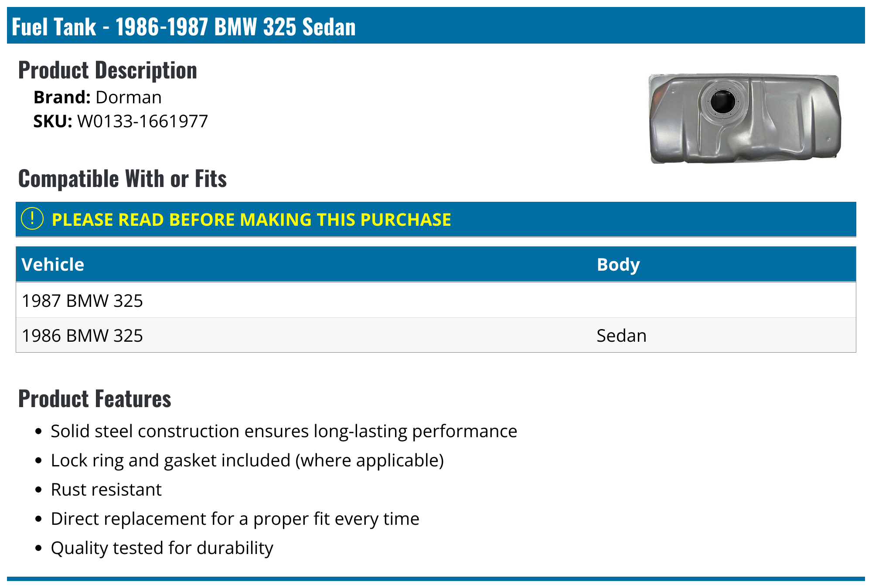The height and width of the screenshot is (588, 872).
Task: Click the SKU number W0133-1661977
Action: click(x=143, y=121)
